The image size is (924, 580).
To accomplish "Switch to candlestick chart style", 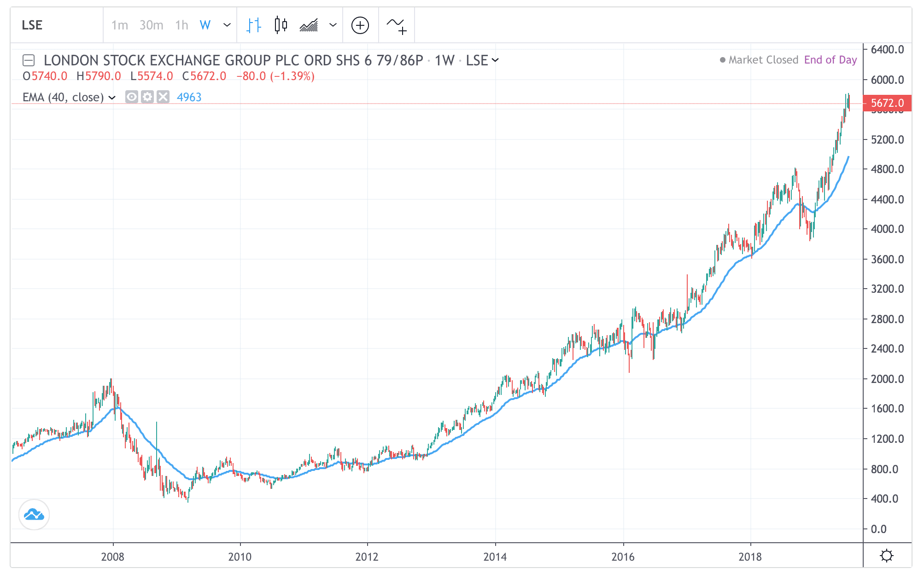I will 281,25.
